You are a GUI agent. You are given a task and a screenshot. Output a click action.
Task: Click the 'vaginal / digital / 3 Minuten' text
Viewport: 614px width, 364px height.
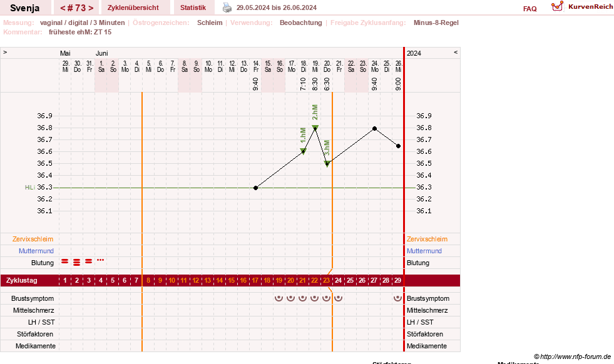click(x=82, y=23)
